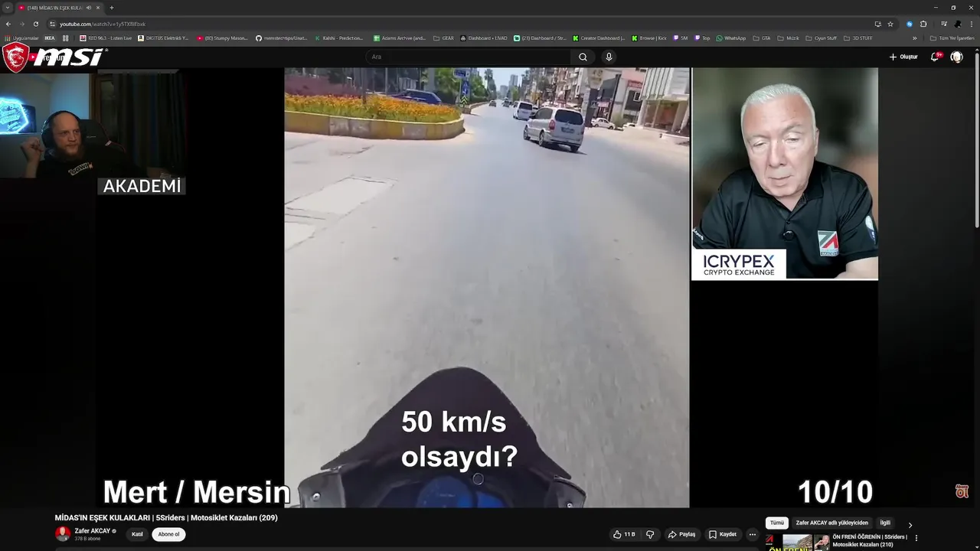The width and height of the screenshot is (980, 551).
Task: Open Tüm Yer İşaretleri folder
Action: click(952, 37)
